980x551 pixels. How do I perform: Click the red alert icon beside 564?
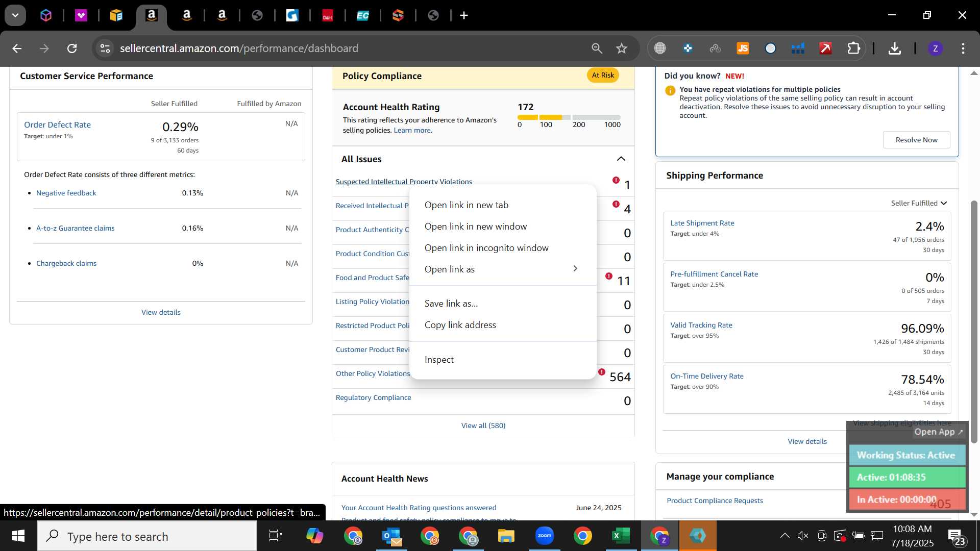pyautogui.click(x=602, y=372)
